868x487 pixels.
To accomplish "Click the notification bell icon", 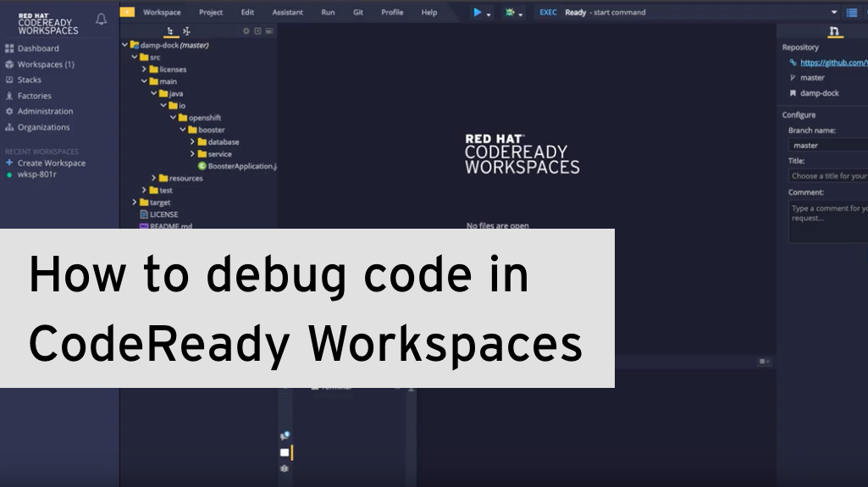I will click(101, 19).
